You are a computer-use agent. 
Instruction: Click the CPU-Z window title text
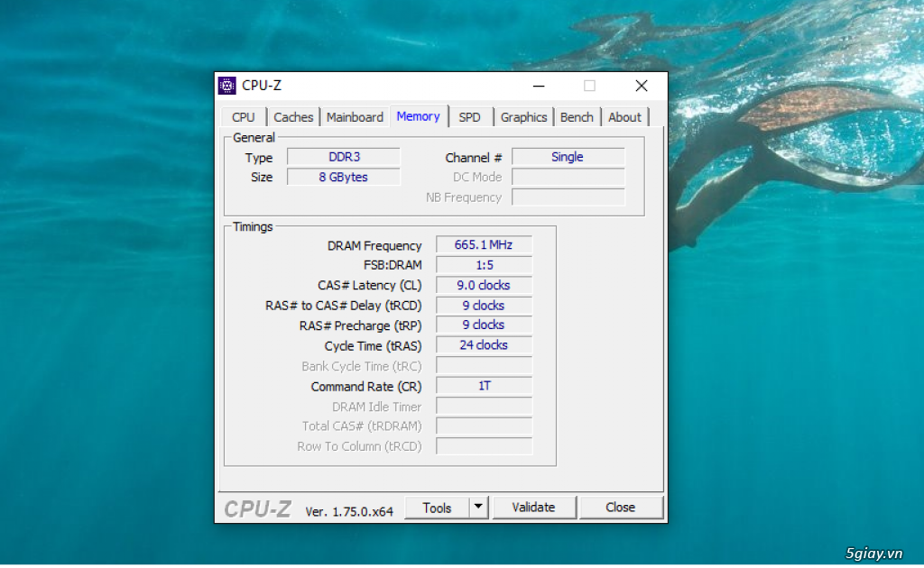pos(262,86)
